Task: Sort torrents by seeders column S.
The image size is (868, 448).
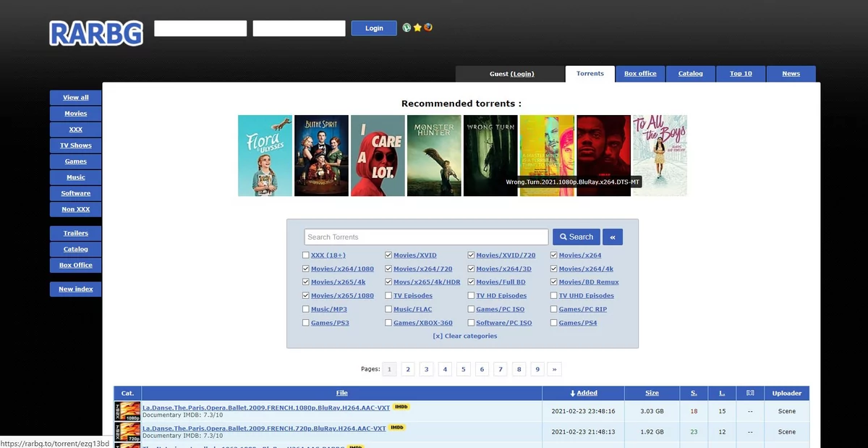Action: [694, 393]
